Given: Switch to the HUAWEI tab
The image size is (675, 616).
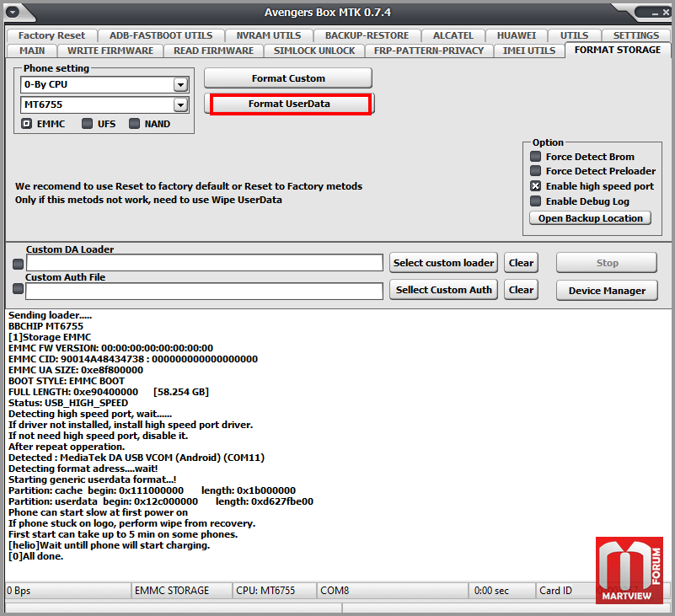Looking at the screenshot, I should (516, 35).
